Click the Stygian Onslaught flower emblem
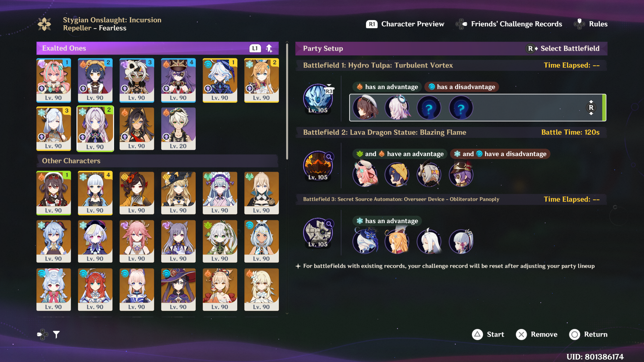Screen dimensions: 644x362 coord(45,24)
